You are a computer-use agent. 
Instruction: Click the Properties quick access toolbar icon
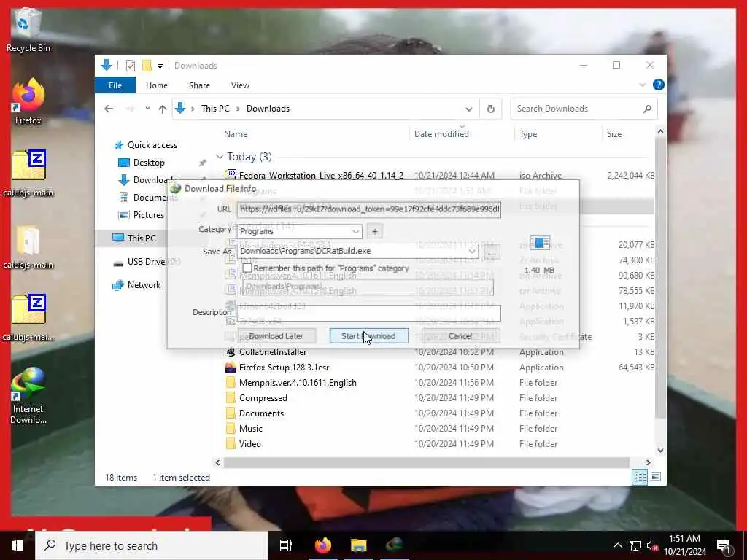click(x=130, y=65)
